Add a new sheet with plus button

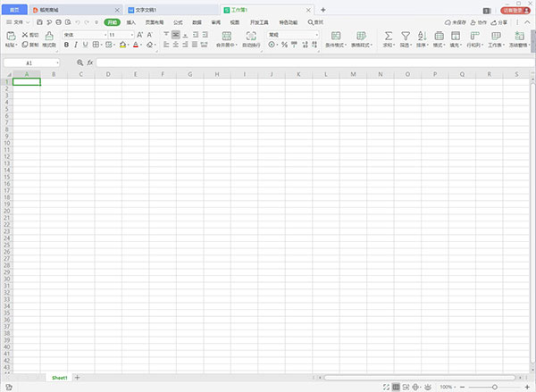pyautogui.click(x=77, y=378)
